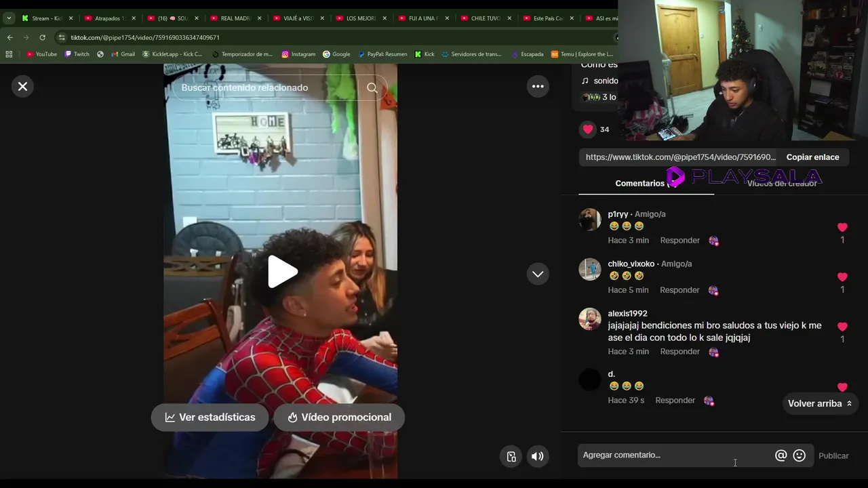The height and width of the screenshot is (488, 868).
Task: Open the Google bookmark
Action: coord(336,54)
